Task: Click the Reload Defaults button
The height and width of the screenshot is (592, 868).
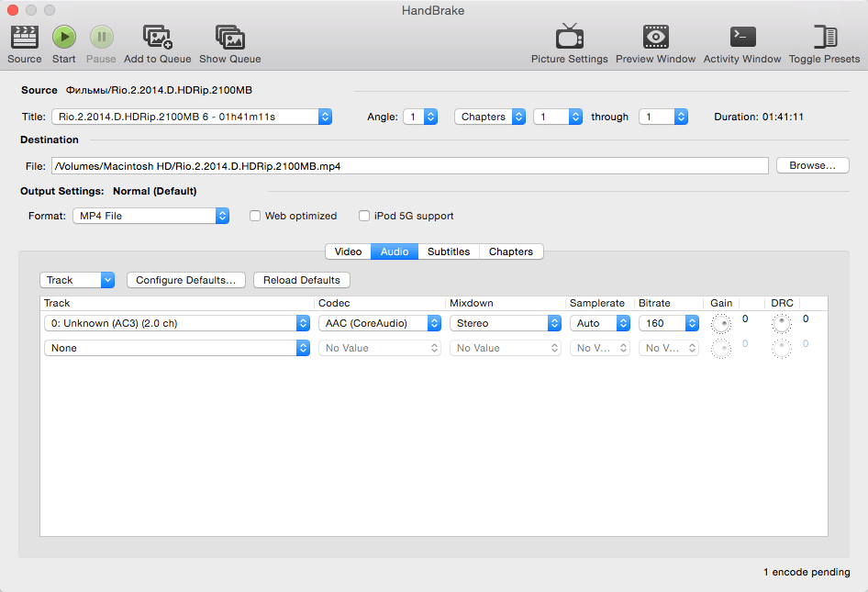Action: [302, 280]
